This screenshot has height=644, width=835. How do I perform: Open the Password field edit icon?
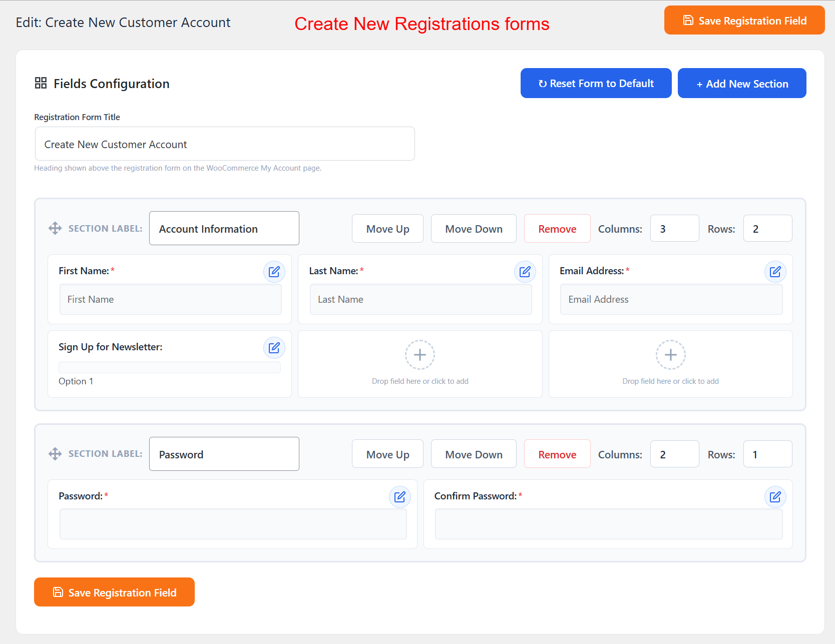click(x=399, y=497)
